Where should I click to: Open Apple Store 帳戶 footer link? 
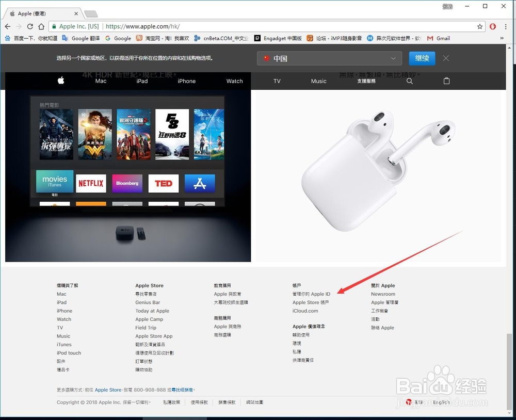[311, 302]
